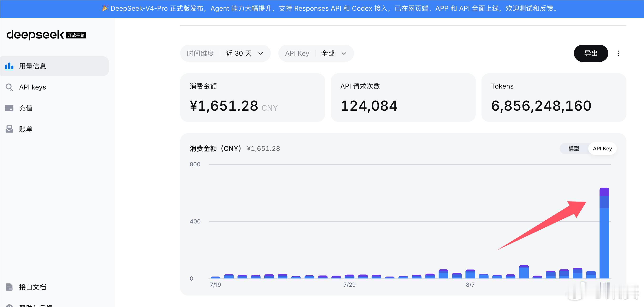Click the Tokens 6,856,248,160 card
The height and width of the screenshot is (307, 644).
554,98
